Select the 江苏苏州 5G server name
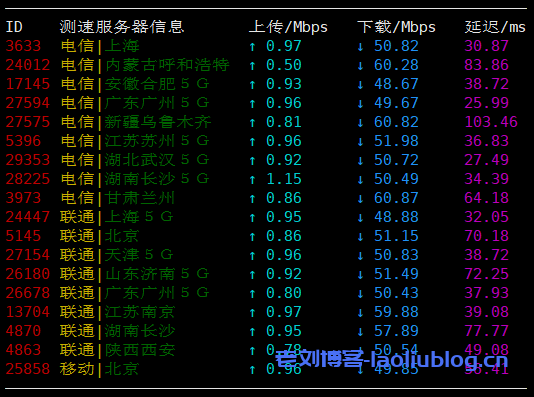This screenshot has height=397, width=534. (157, 141)
